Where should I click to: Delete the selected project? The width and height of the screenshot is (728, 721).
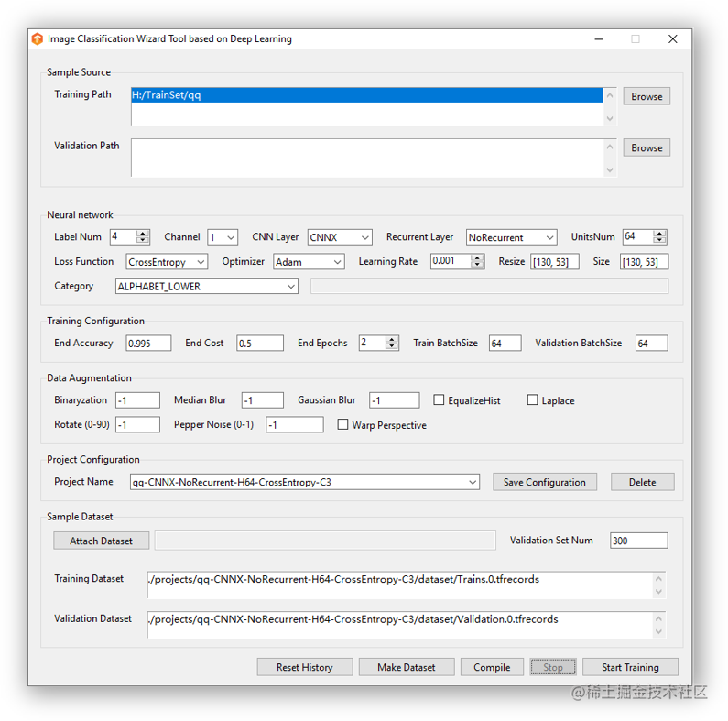pos(643,482)
